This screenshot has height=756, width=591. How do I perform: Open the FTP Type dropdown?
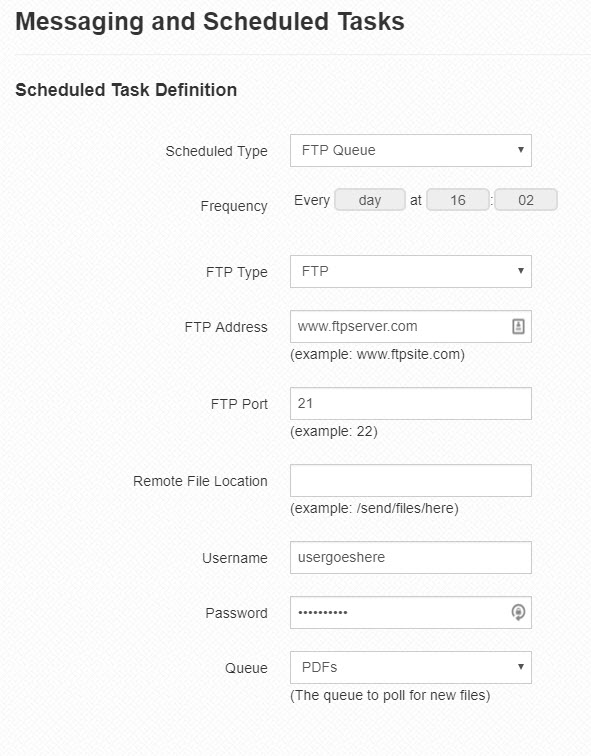pyautogui.click(x=411, y=271)
